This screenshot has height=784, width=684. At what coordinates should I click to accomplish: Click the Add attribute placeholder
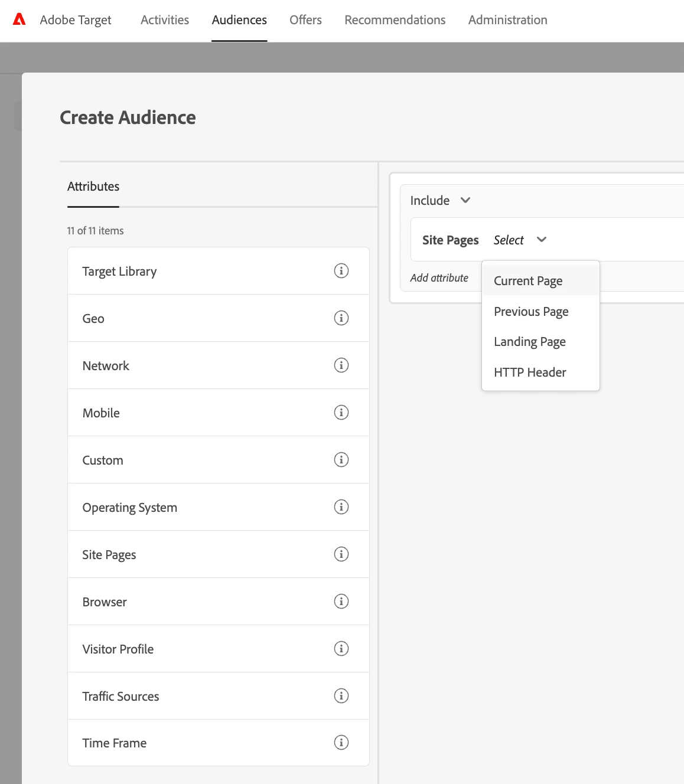pyautogui.click(x=439, y=278)
